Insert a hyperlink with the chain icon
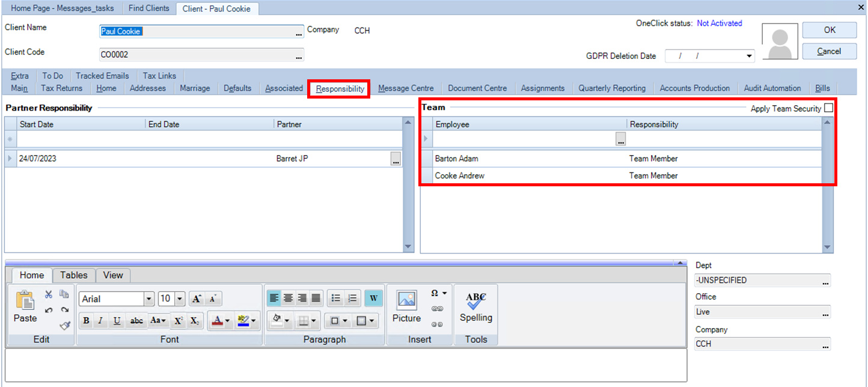The height and width of the screenshot is (387, 868). [x=437, y=309]
